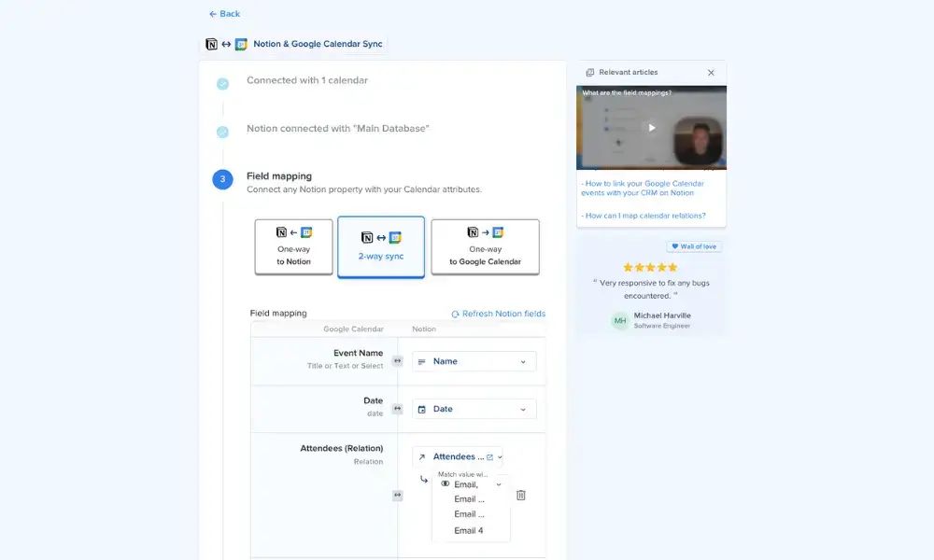Expand the Match value with Email dropdown
This screenshot has width=934, height=560.
point(499,484)
